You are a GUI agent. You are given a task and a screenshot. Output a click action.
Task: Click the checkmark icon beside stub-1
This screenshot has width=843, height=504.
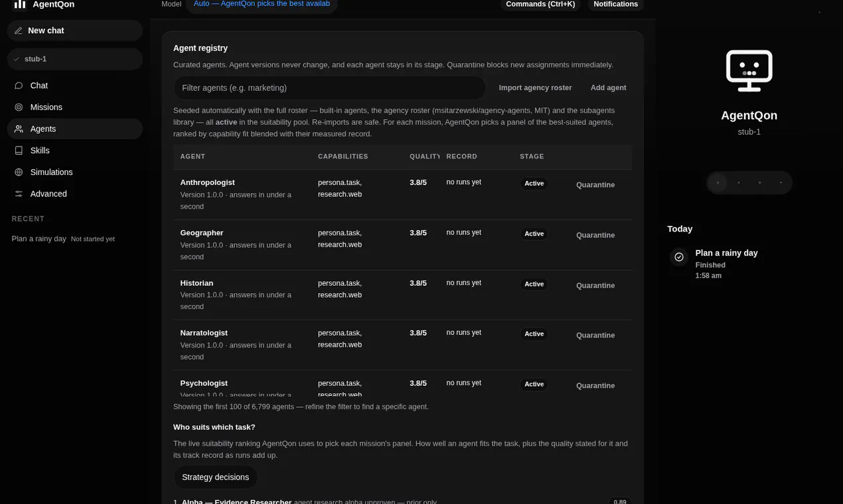click(x=17, y=59)
